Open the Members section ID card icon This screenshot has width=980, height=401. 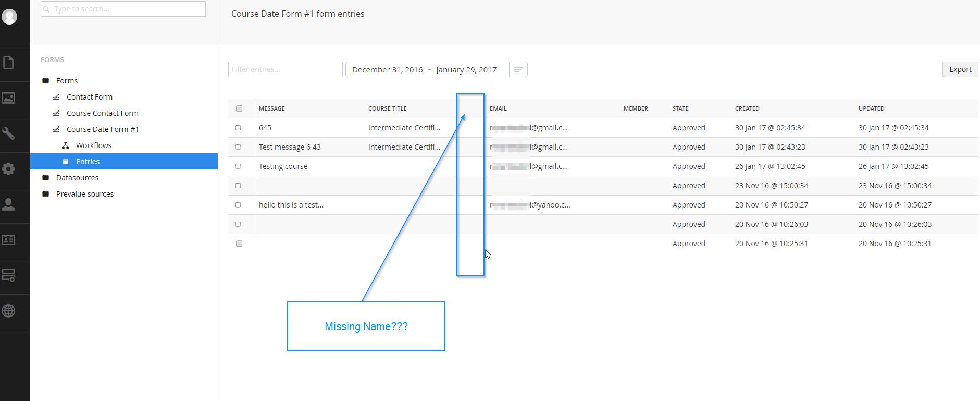point(8,240)
